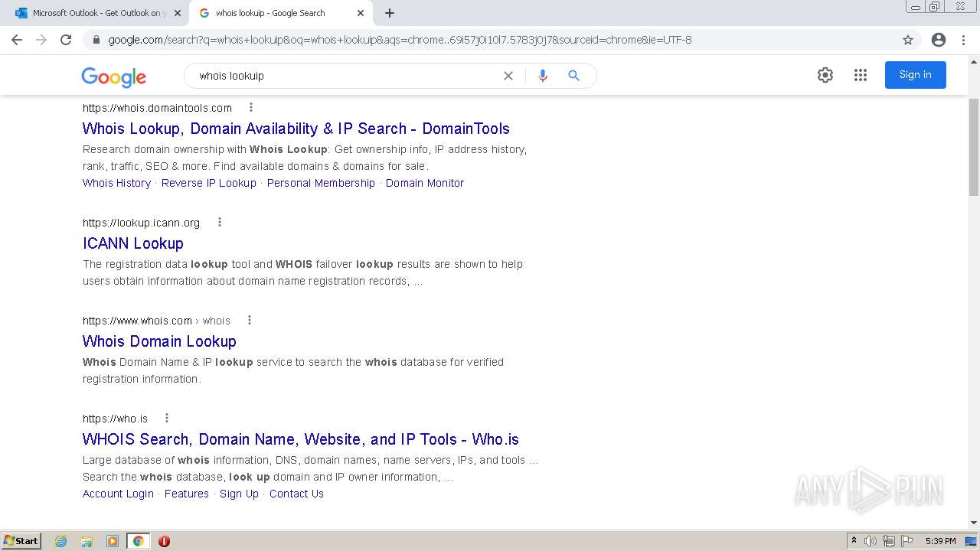Launch Internet Explorer from the taskbar
980x551 pixels.
click(x=61, y=541)
